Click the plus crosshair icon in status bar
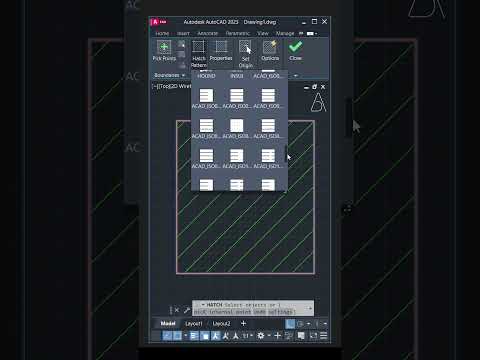Screen dimensions: 480x360 [277, 336]
